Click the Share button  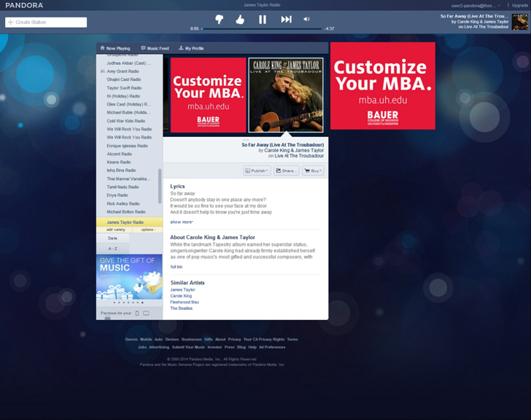click(287, 171)
